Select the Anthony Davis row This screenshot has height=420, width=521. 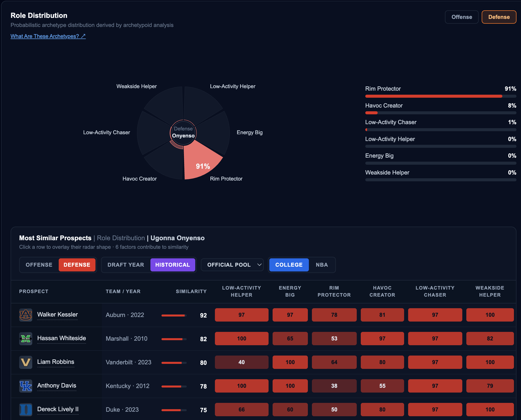click(264, 386)
